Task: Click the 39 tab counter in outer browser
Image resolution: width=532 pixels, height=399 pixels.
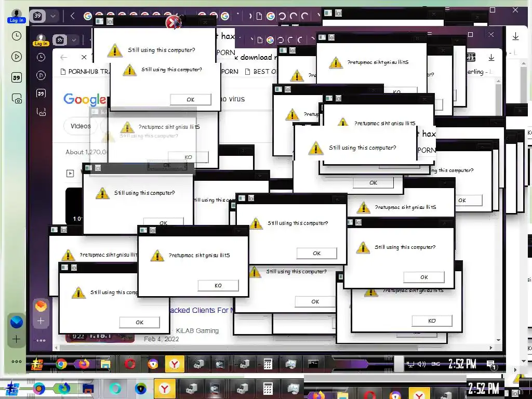Action: (x=37, y=16)
